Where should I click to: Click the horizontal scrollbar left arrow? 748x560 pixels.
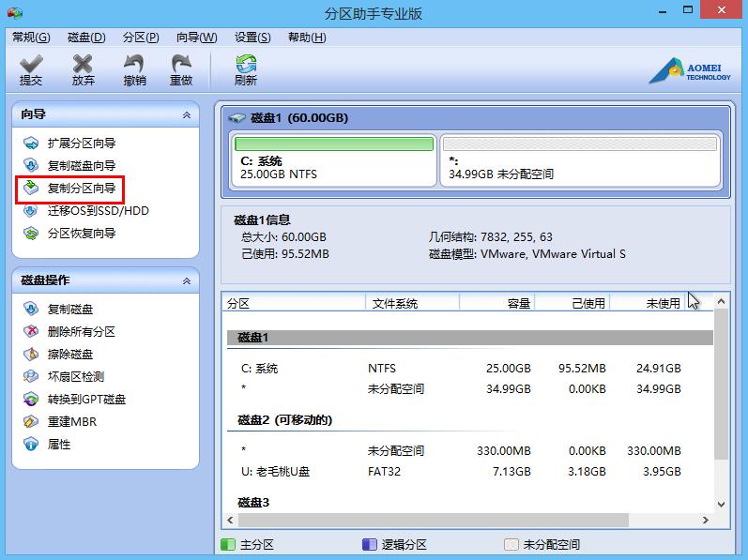pyautogui.click(x=231, y=520)
